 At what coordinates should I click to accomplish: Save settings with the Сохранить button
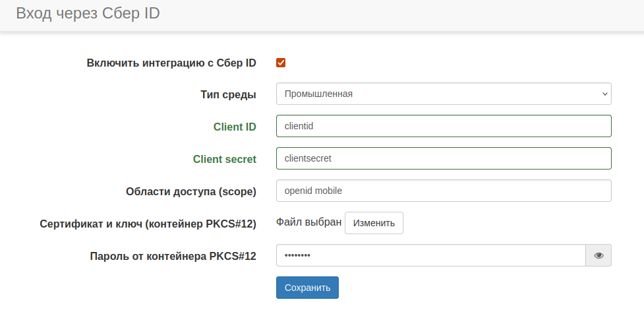click(x=307, y=288)
